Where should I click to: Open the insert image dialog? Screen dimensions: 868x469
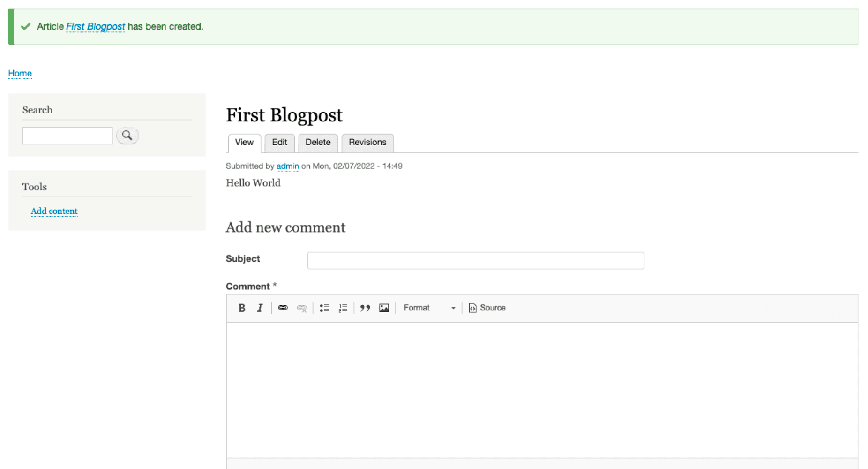[384, 308]
